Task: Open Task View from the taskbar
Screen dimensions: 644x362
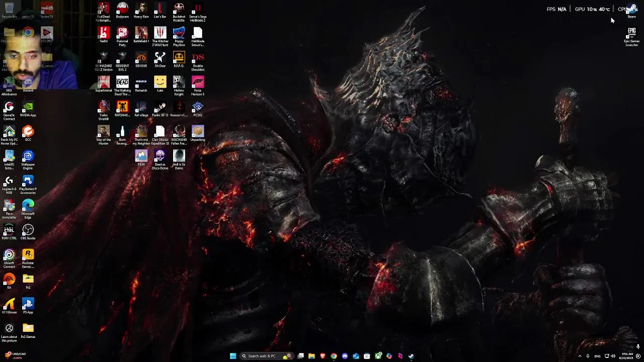Action: pyautogui.click(x=300, y=356)
